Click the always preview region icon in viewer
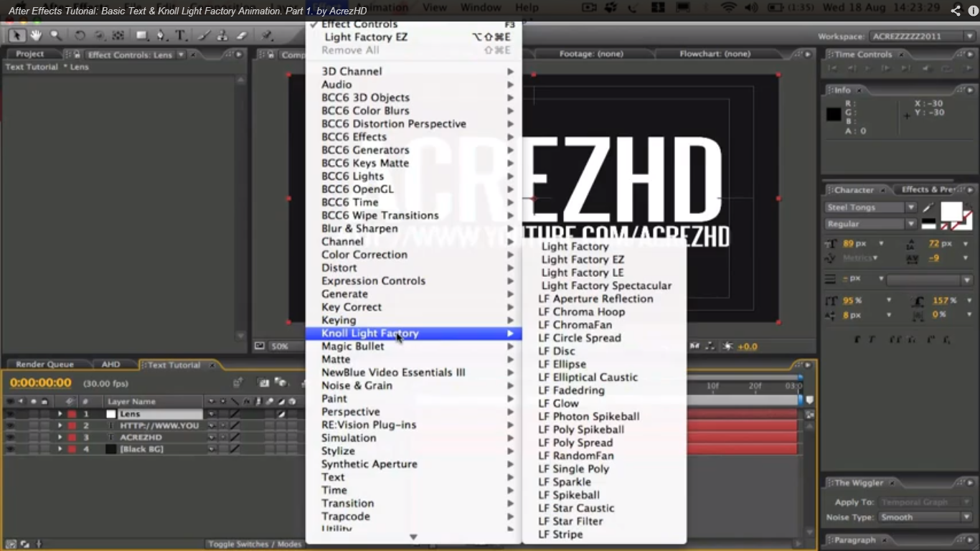 [260, 346]
